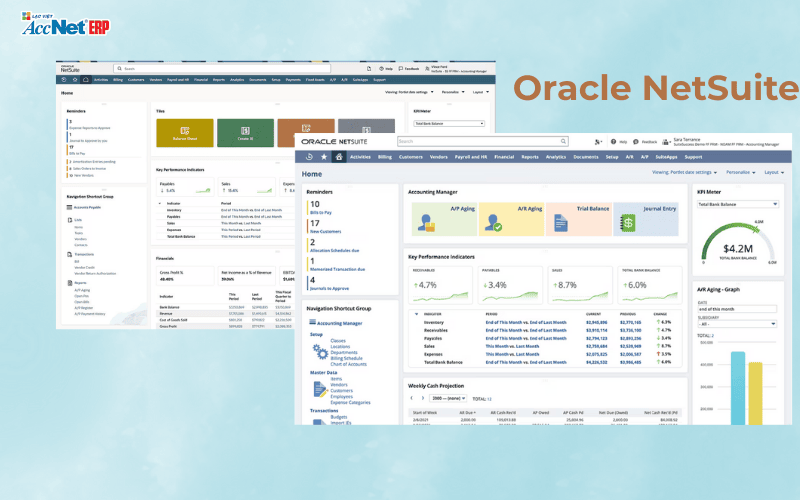Click Feedback icon in back window header
The width and height of the screenshot is (800, 500).
(401, 68)
